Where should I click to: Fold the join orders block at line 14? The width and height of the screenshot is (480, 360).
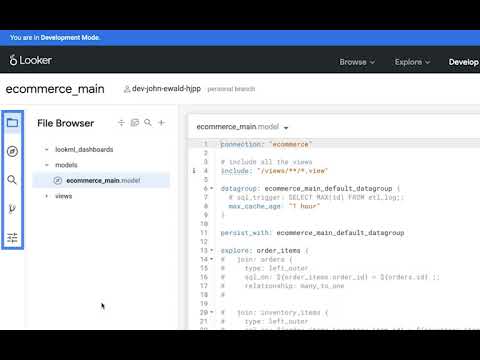pos(212,259)
